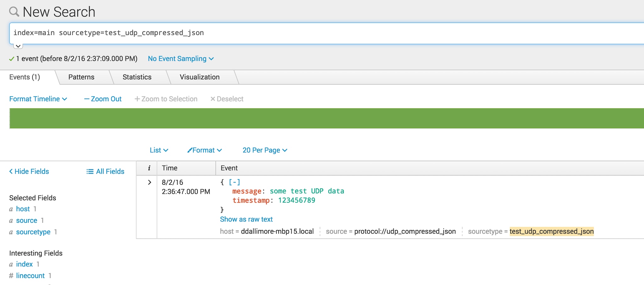Open the Visualization tab
Image resolution: width=644 pixels, height=285 pixels.
pyautogui.click(x=199, y=77)
